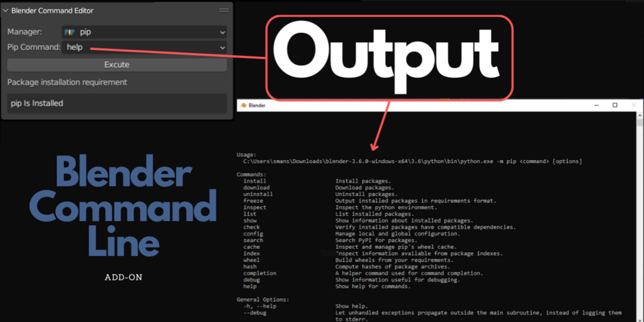
Task: Click the 'index' command in console
Action: [251, 254]
